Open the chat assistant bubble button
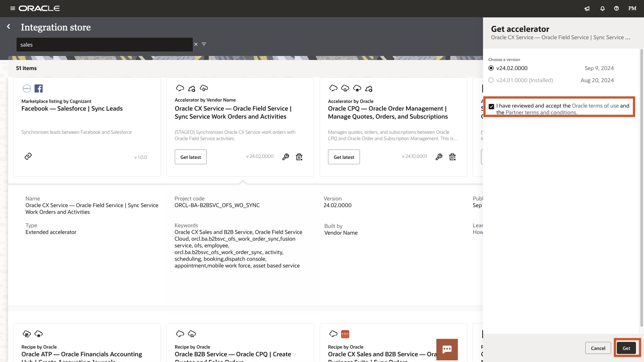The width and height of the screenshot is (644, 362). (x=447, y=350)
